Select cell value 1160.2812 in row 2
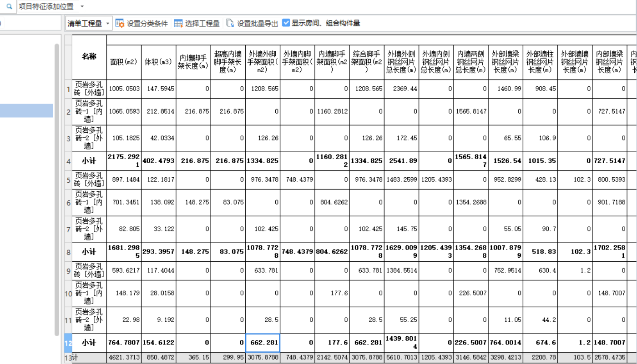The height and width of the screenshot is (364, 637). tap(332, 112)
